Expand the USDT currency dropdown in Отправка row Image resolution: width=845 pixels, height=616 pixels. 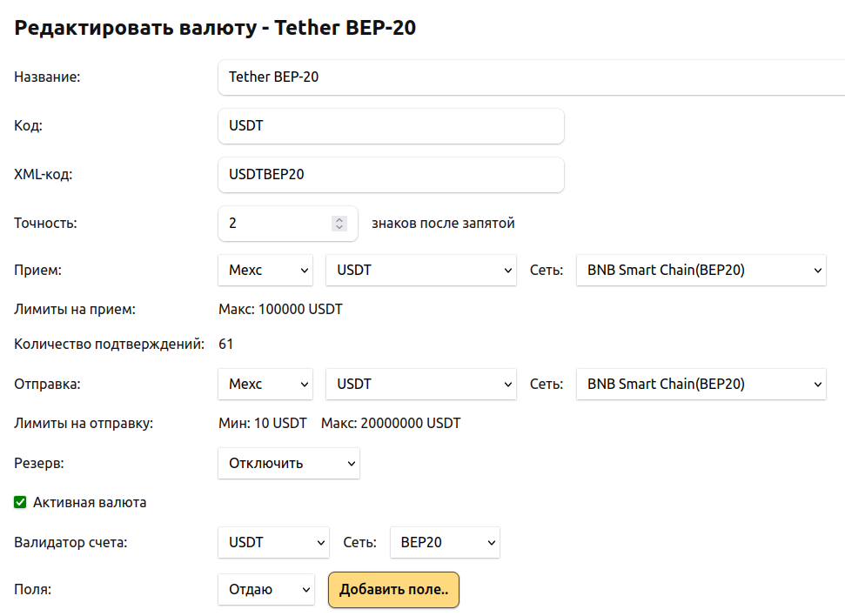(x=422, y=384)
